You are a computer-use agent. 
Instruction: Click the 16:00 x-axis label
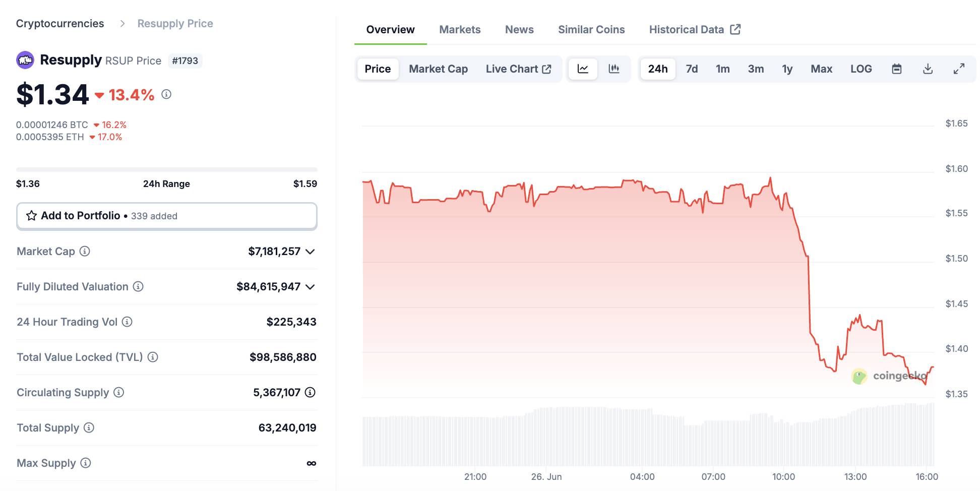(x=927, y=476)
